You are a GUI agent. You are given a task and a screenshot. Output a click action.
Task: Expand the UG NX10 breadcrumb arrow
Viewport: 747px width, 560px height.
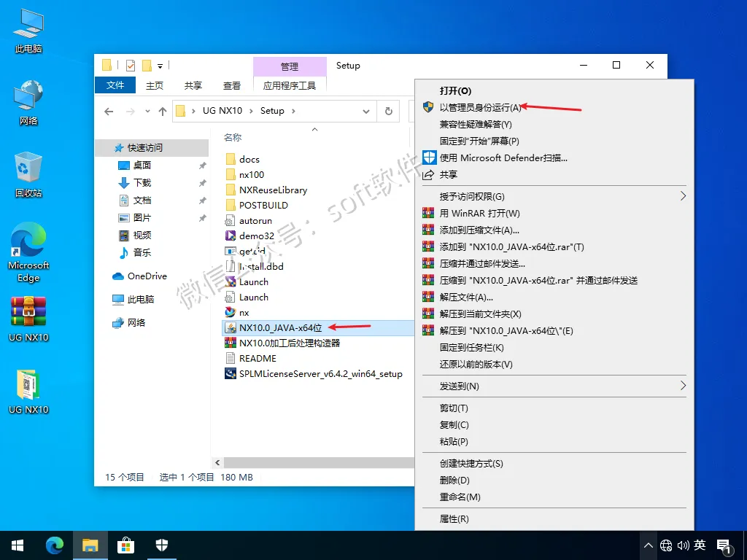(x=251, y=111)
